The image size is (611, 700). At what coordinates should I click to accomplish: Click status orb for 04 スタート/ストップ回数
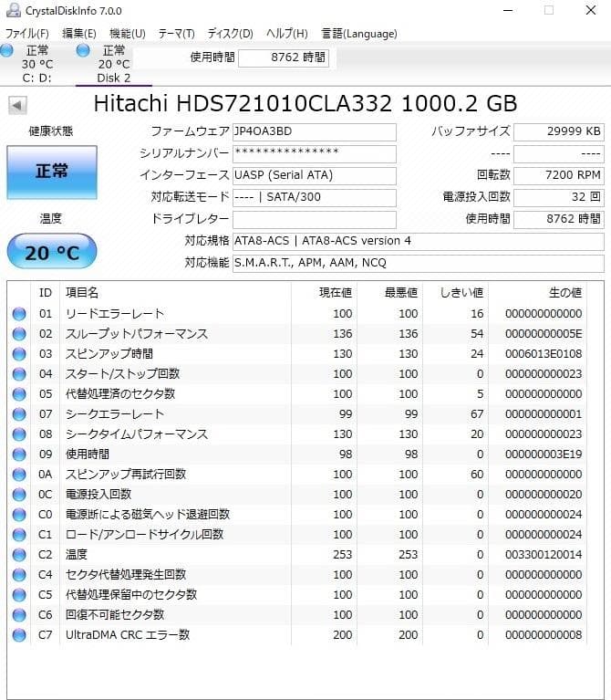[x=19, y=374]
